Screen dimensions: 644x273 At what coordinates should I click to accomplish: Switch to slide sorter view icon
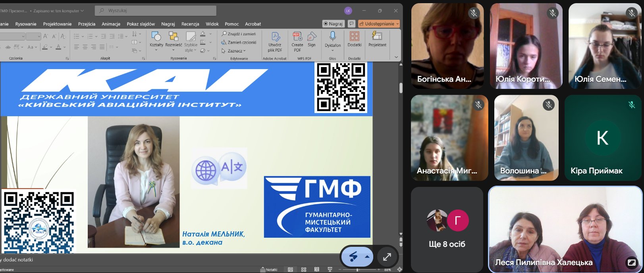304,269
